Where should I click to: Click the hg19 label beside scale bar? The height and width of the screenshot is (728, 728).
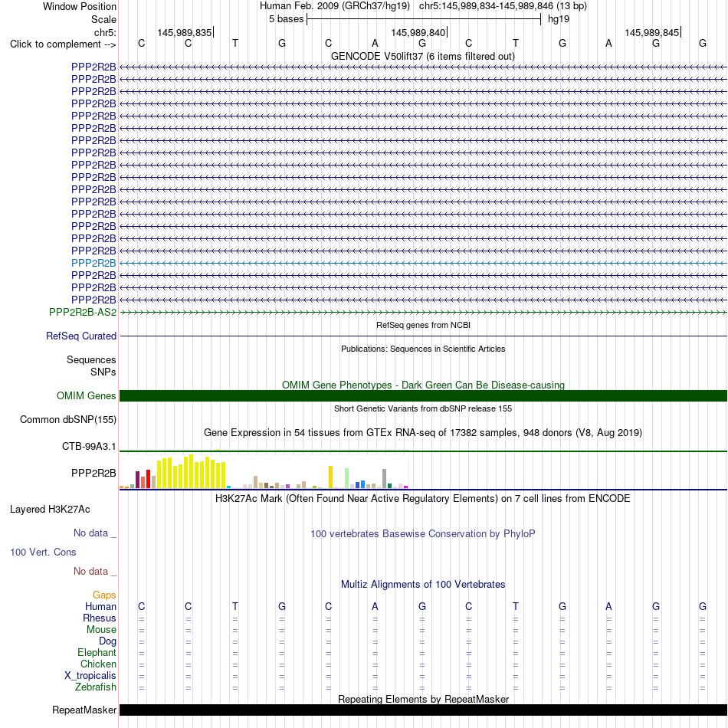click(559, 19)
